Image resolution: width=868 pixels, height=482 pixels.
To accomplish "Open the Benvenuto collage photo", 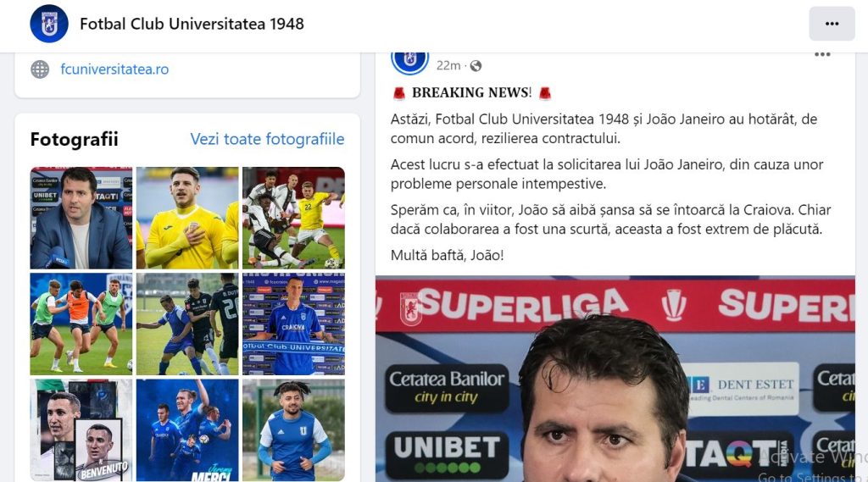I will pos(81,430).
